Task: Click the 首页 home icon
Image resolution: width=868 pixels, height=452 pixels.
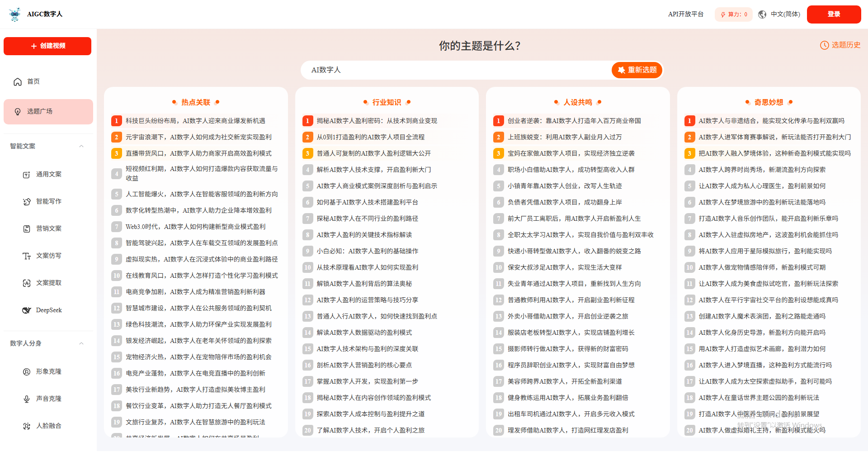Action: click(18, 82)
